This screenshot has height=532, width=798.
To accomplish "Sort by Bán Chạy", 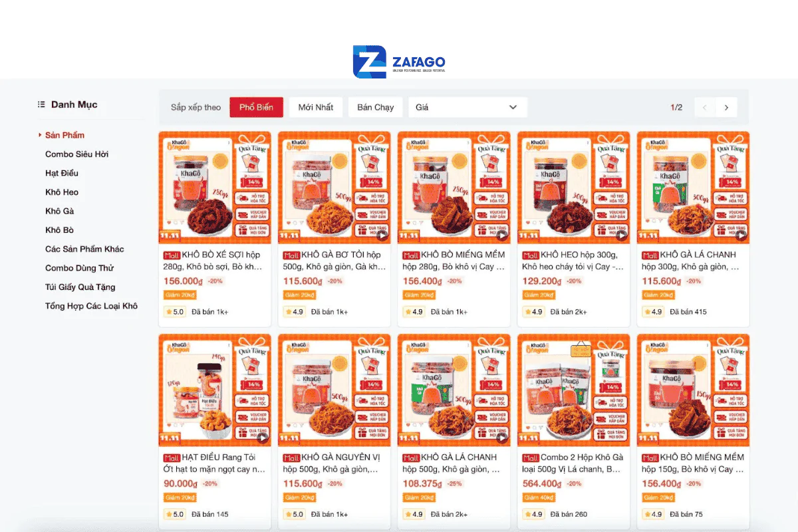I will point(375,107).
